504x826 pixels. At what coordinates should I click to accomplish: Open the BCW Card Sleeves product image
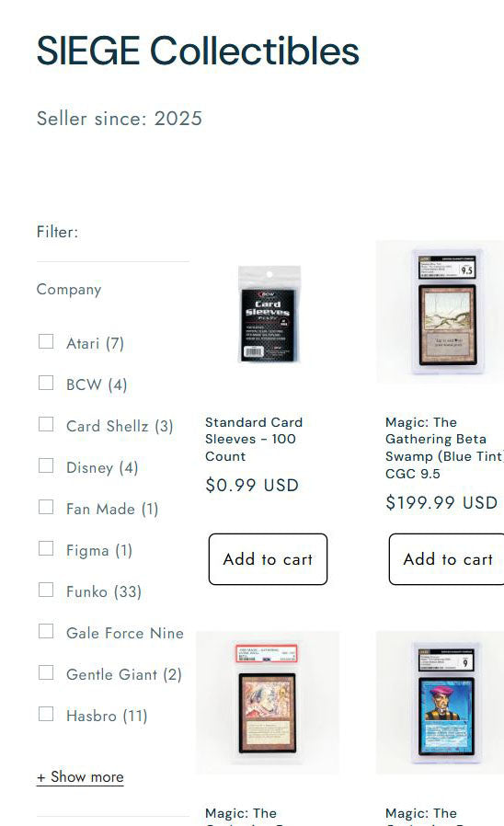pos(269,314)
